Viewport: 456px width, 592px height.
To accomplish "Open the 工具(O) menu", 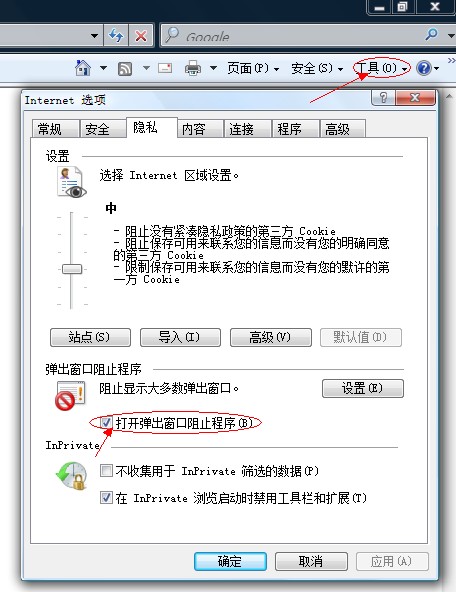I will point(381,68).
